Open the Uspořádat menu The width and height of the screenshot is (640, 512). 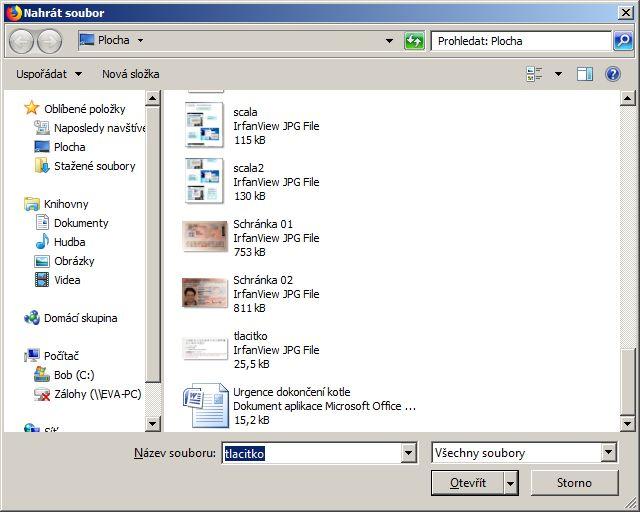point(47,74)
